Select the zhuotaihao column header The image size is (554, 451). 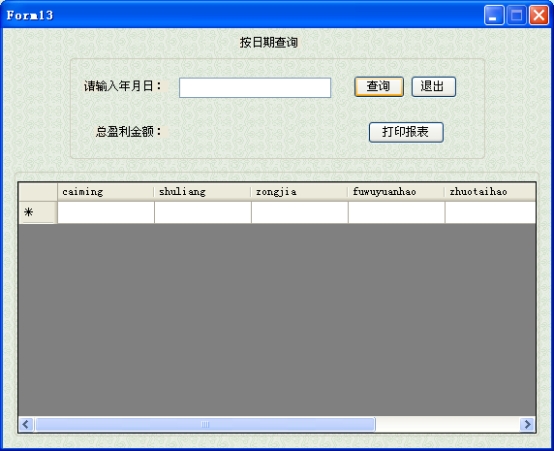[x=490, y=192]
